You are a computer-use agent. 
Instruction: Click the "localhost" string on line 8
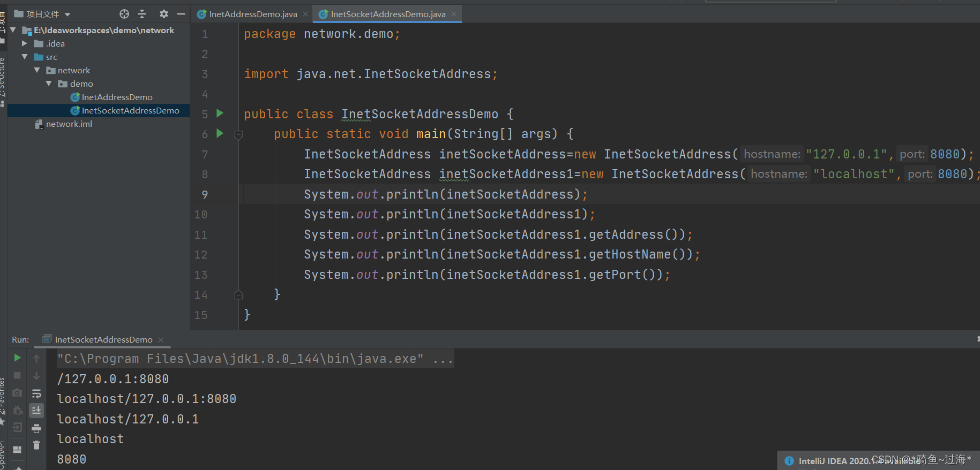coord(854,174)
